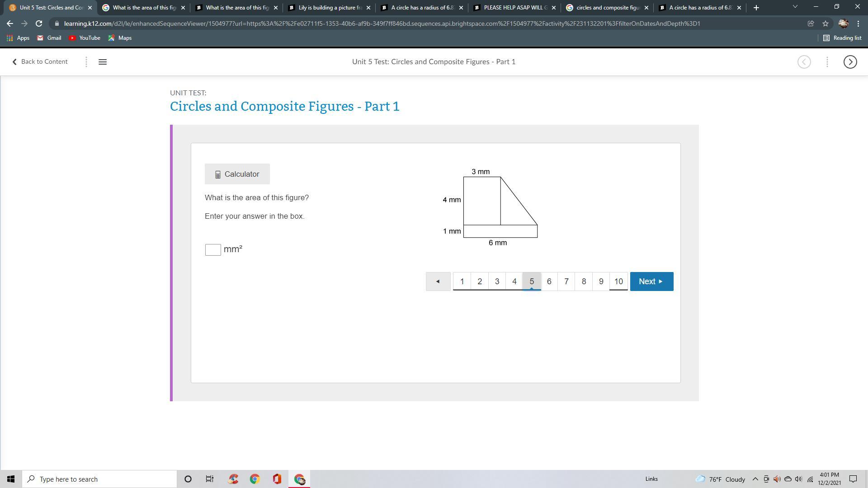
Task: Click the browser reload icon
Action: pos(39,23)
